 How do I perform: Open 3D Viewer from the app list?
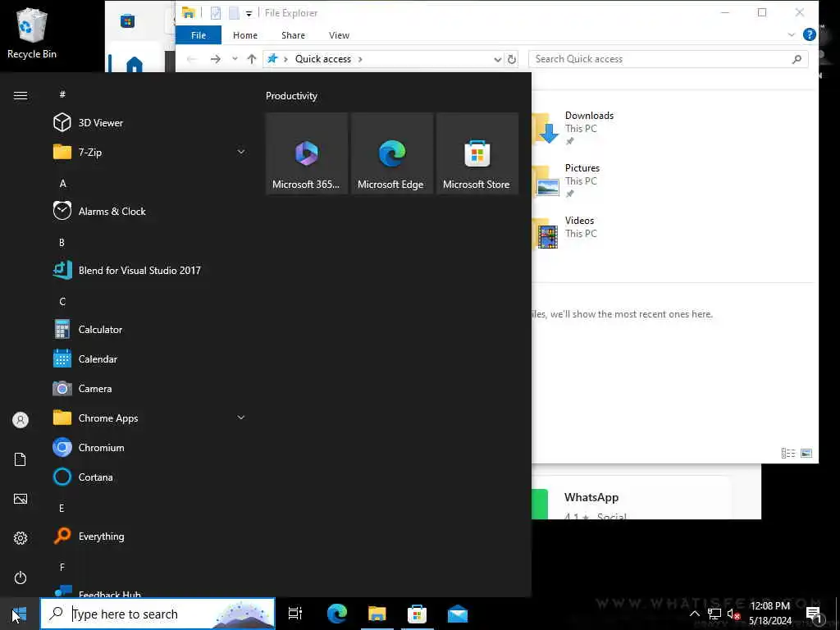[150, 123]
